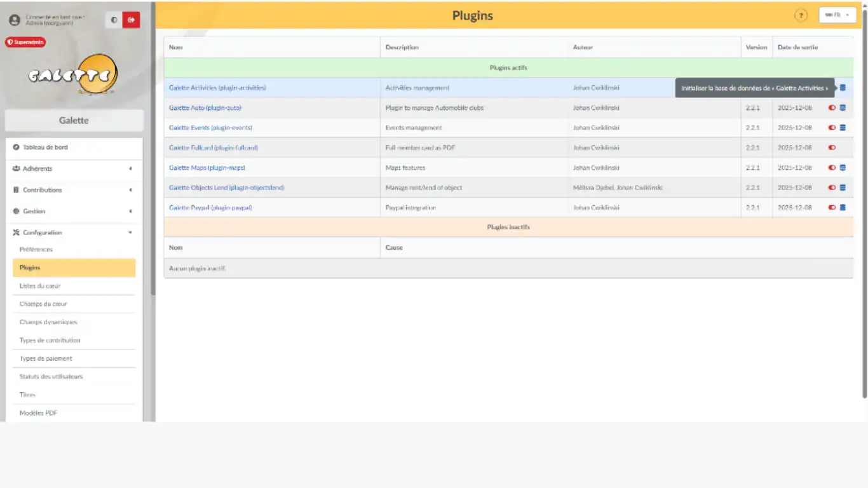Click "Full member card as PDF" description
The image size is (868, 488).
click(420, 148)
